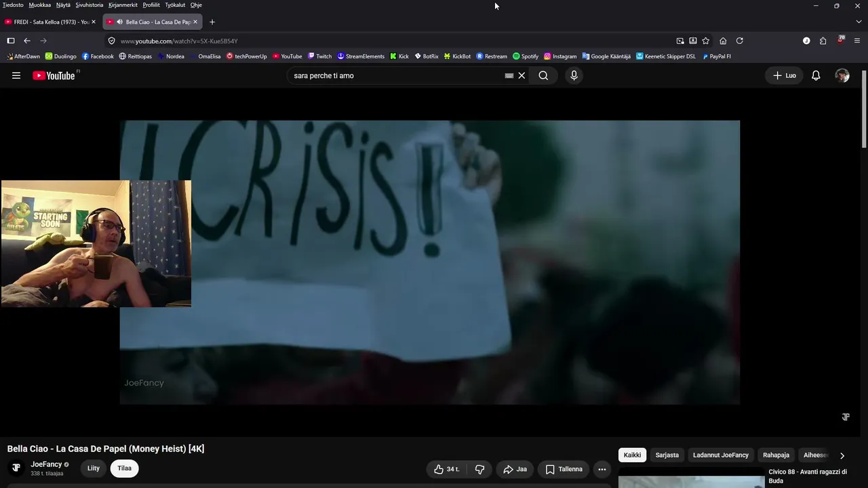This screenshot has width=868, height=488.
Task: Open the Twitch bookmark
Action: point(320,56)
